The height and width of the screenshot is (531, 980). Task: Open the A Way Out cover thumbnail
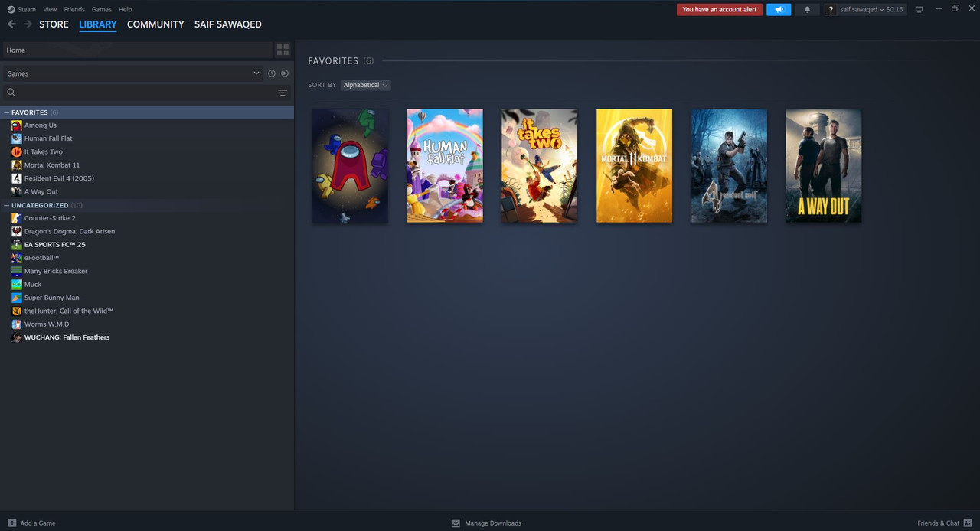pyautogui.click(x=824, y=166)
